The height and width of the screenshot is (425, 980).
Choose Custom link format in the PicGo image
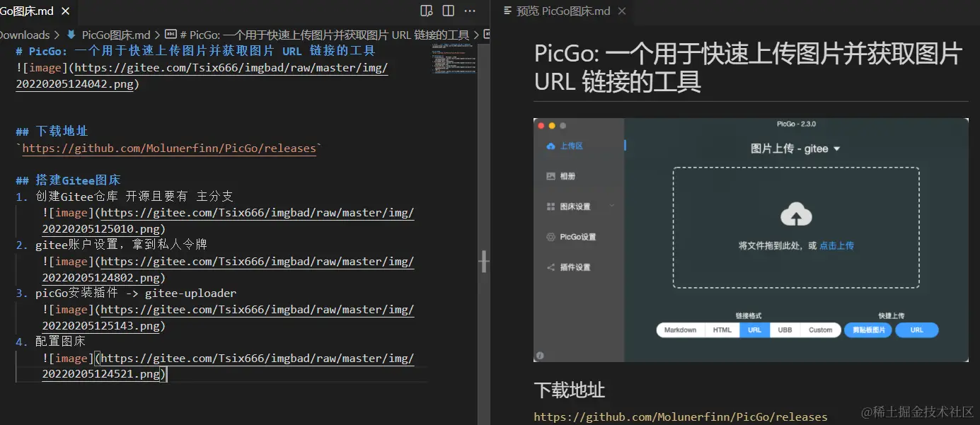[821, 330]
